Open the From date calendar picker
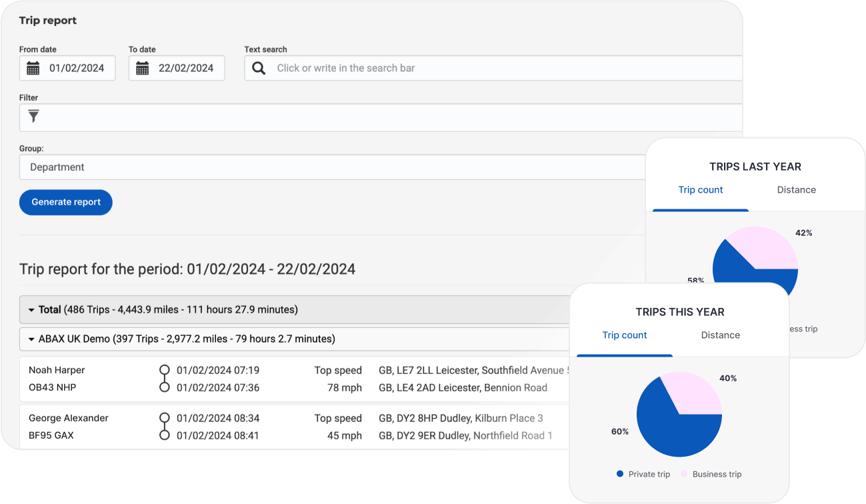The width and height of the screenshot is (866, 504). [x=31, y=68]
